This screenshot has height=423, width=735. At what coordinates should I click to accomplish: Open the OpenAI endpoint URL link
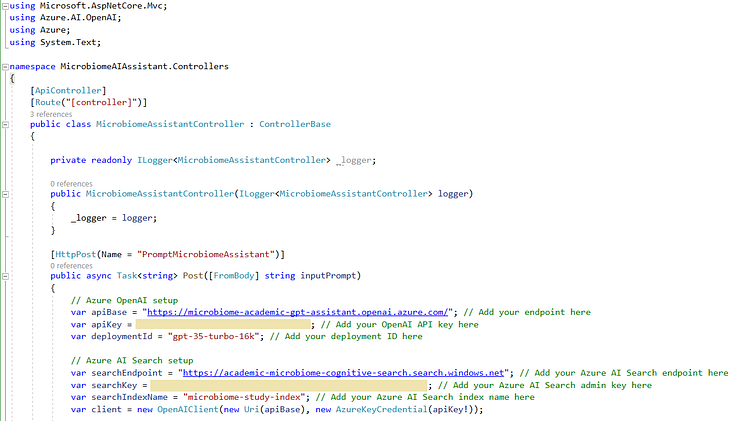tap(298, 312)
